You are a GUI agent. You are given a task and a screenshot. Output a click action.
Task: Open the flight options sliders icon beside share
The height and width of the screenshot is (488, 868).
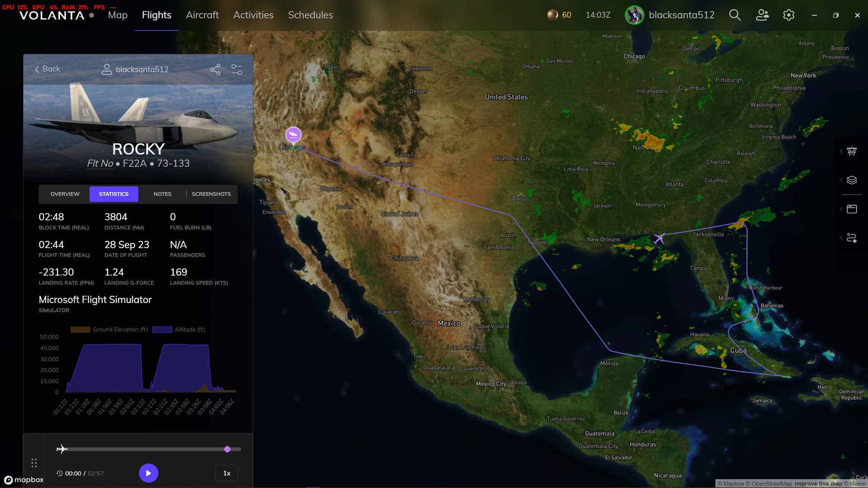coord(236,69)
